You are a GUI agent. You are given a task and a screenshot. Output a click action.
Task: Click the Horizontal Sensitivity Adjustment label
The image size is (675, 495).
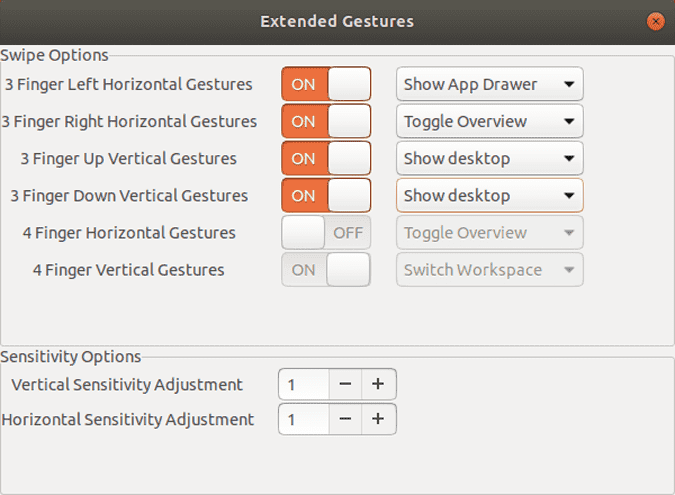pos(128,420)
